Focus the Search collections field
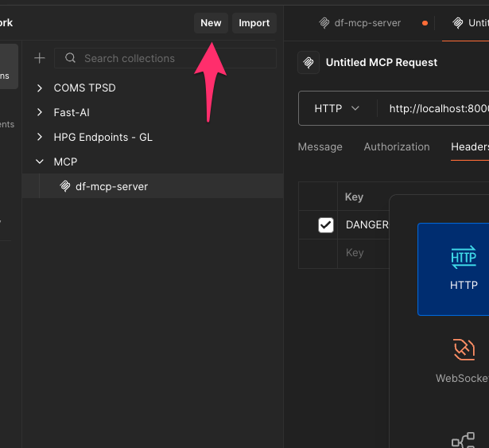 [x=165, y=58]
